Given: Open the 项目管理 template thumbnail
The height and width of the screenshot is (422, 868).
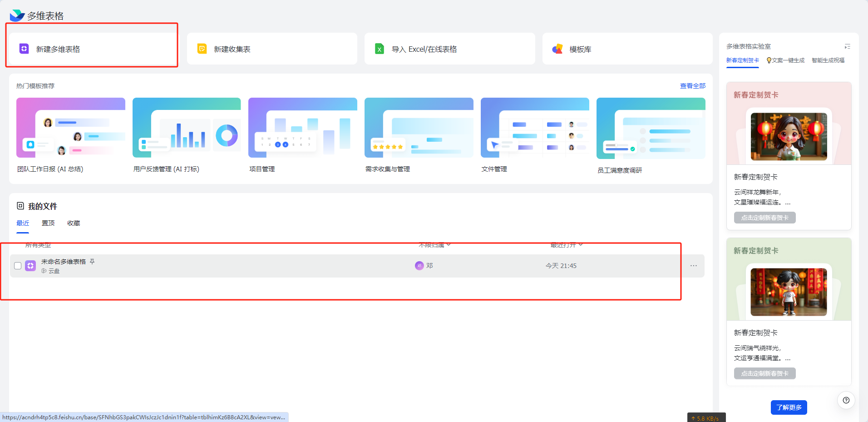Looking at the screenshot, I should pyautogui.click(x=302, y=128).
